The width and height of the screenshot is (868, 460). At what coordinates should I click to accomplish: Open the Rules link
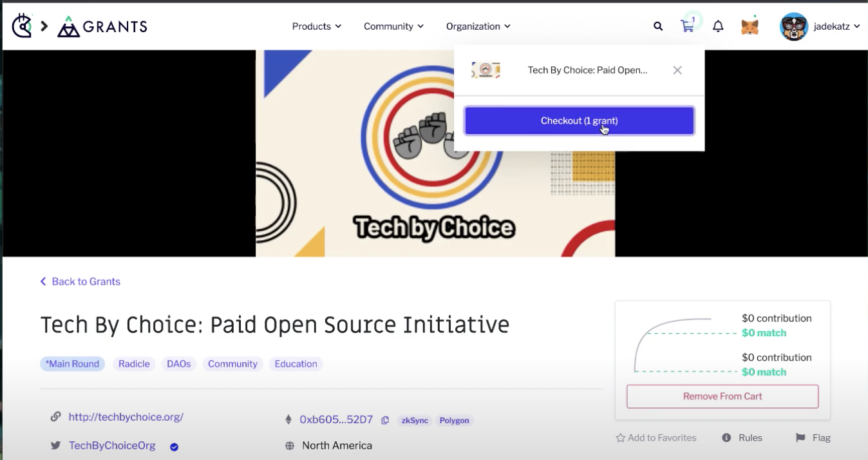[x=750, y=437]
